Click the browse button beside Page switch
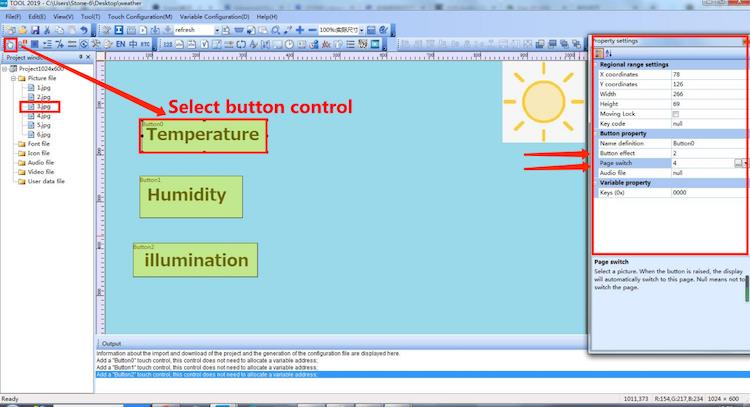 pos(737,162)
